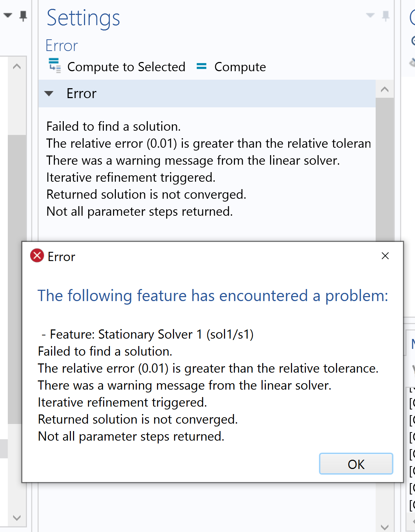
Task: Click the Error section header bar
Action: (x=213, y=94)
